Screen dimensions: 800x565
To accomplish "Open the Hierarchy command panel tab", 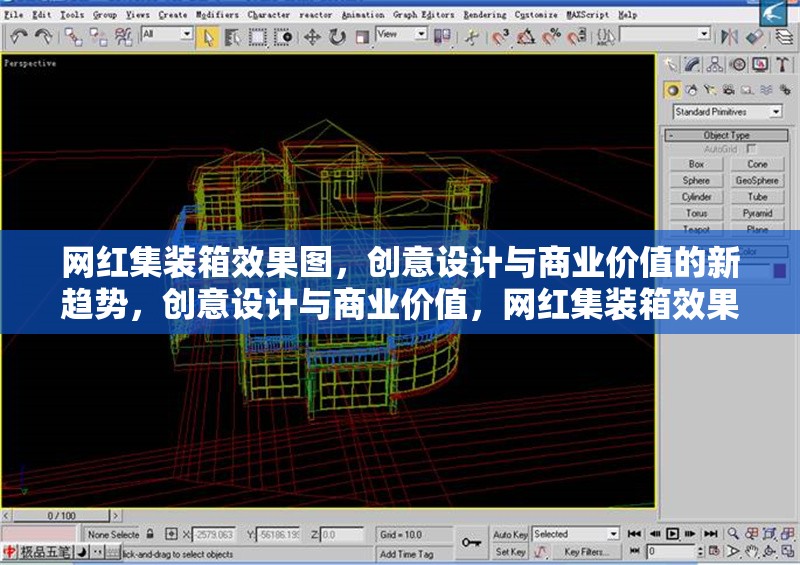I will (x=715, y=65).
